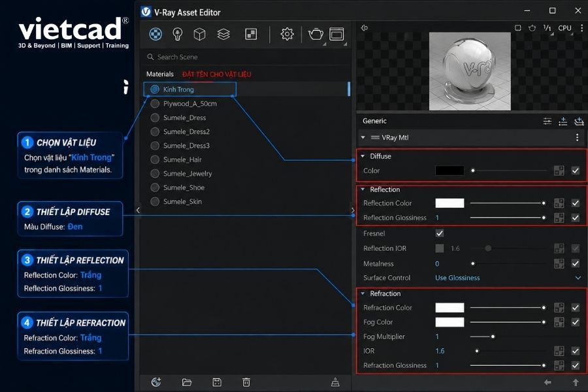Open the white Fog Color swatch

coord(449,322)
